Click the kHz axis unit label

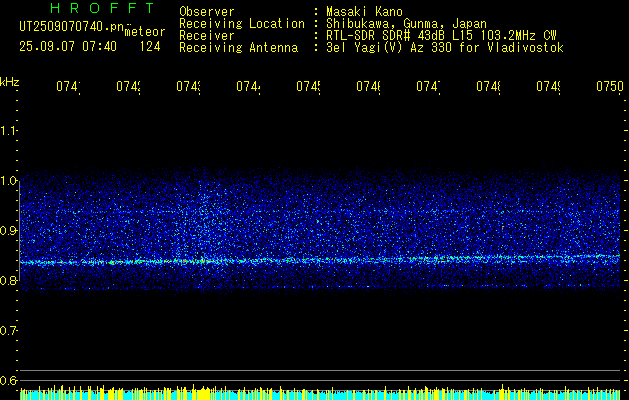click(x=10, y=82)
